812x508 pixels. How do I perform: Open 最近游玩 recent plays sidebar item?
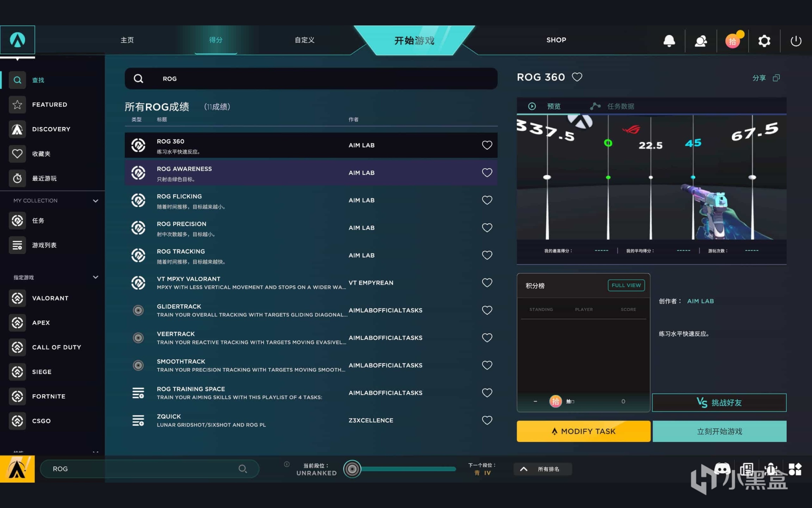coord(44,179)
